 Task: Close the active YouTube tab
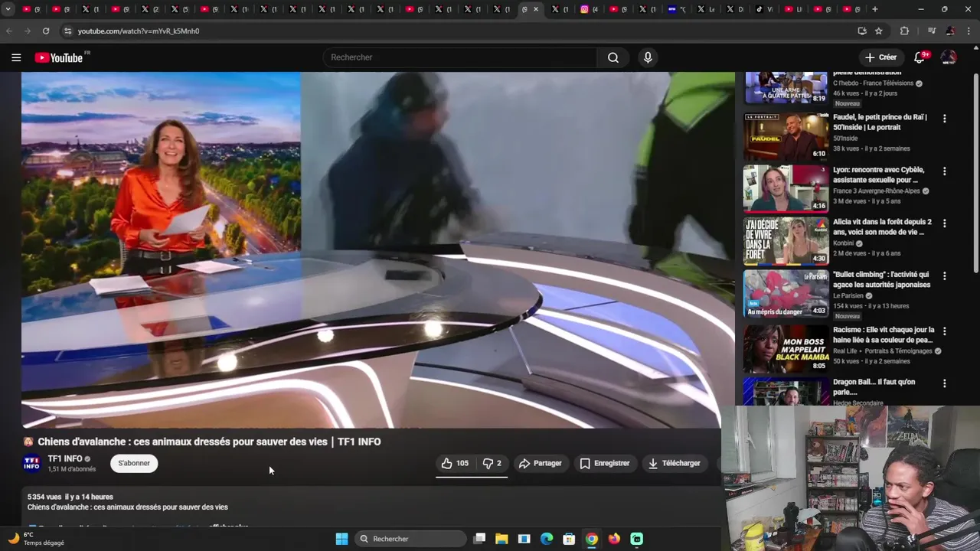536,9
